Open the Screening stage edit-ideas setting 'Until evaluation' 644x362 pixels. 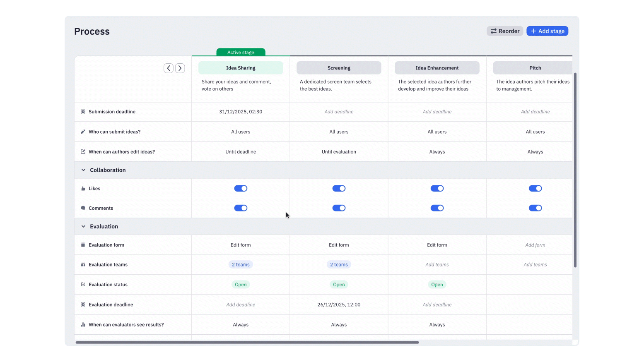(x=339, y=152)
